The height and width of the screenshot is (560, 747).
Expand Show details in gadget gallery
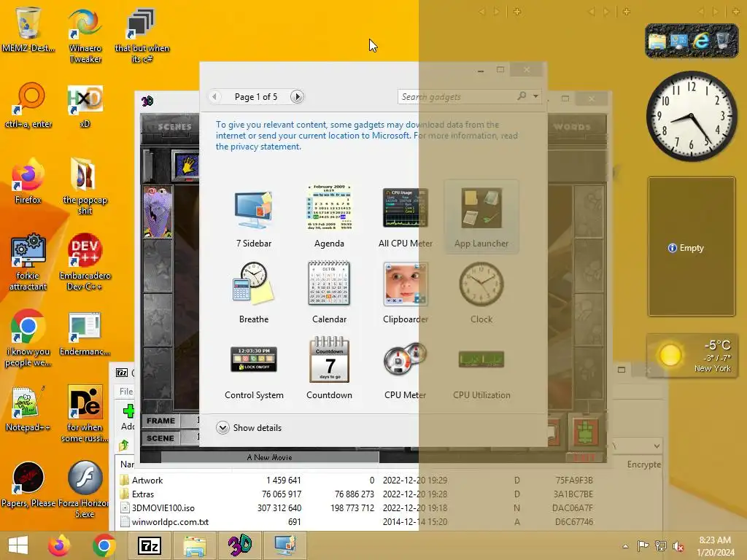[x=249, y=427]
